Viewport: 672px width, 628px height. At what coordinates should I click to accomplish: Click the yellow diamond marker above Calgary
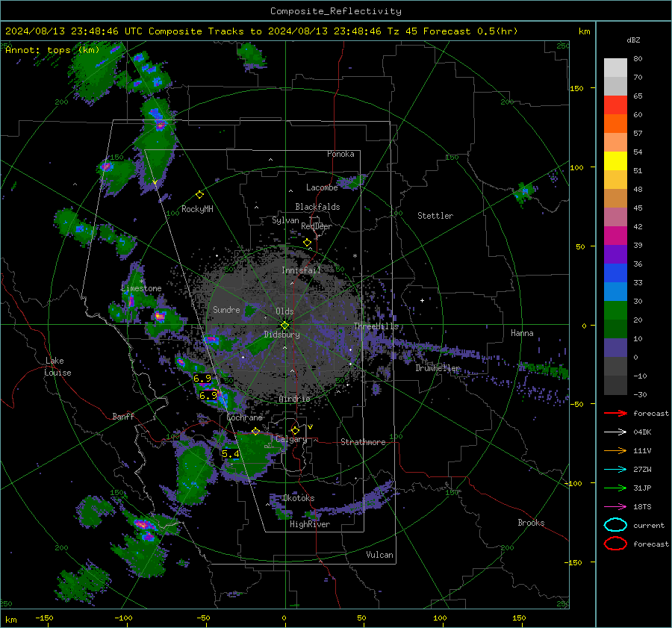(x=295, y=430)
